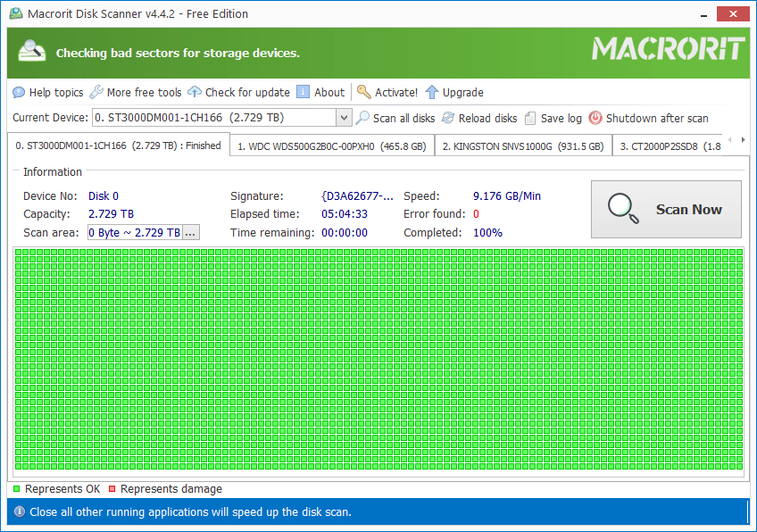Expand the Current Device dropdown arrow
Image resolution: width=757 pixels, height=532 pixels.
(x=344, y=117)
